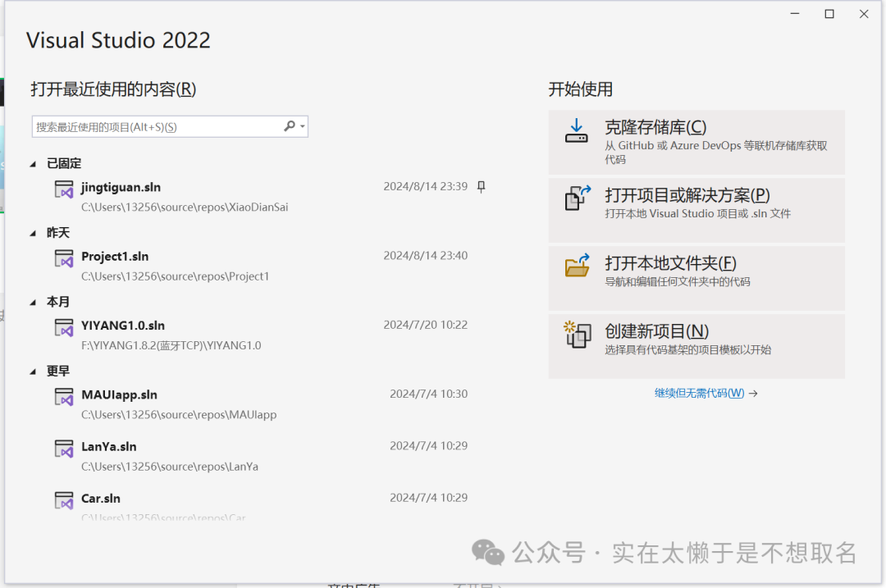Screen dimensions: 886x588
Task: Choose 打开本地文件夹(F)
Action: coord(696,278)
